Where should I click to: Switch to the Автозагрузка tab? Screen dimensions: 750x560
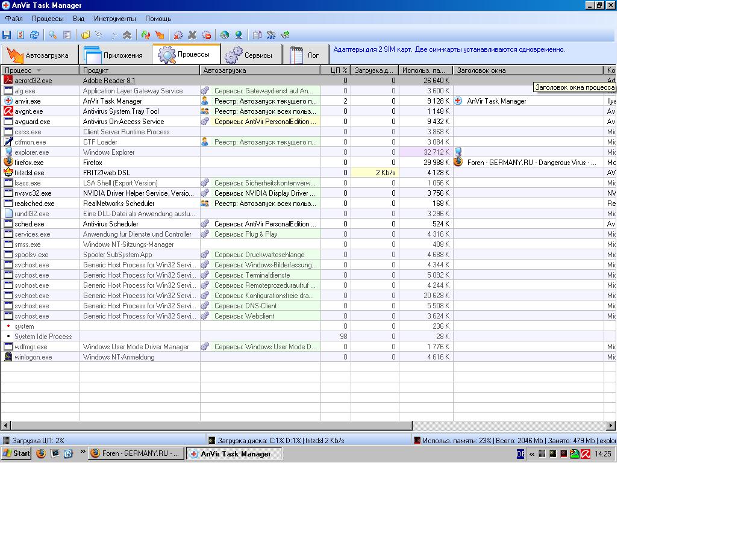pyautogui.click(x=40, y=55)
